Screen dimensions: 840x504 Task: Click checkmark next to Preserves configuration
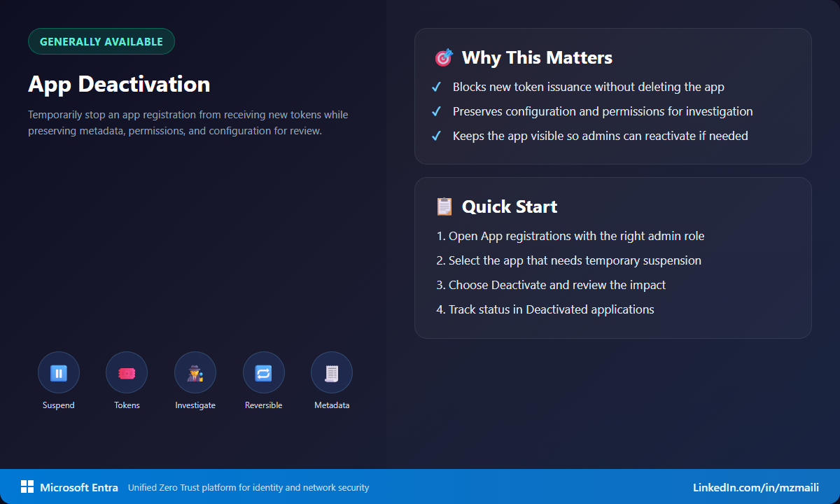coord(436,111)
